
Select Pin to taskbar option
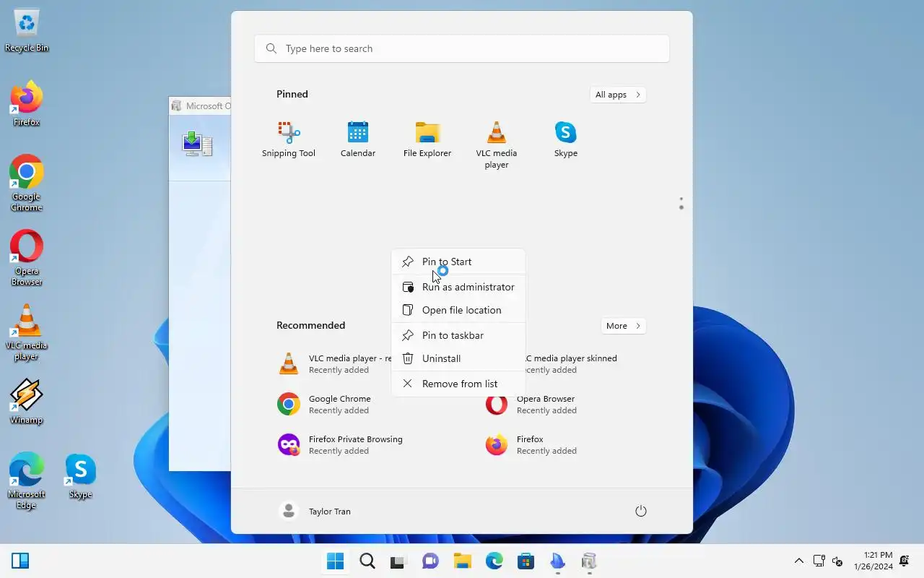click(458, 335)
